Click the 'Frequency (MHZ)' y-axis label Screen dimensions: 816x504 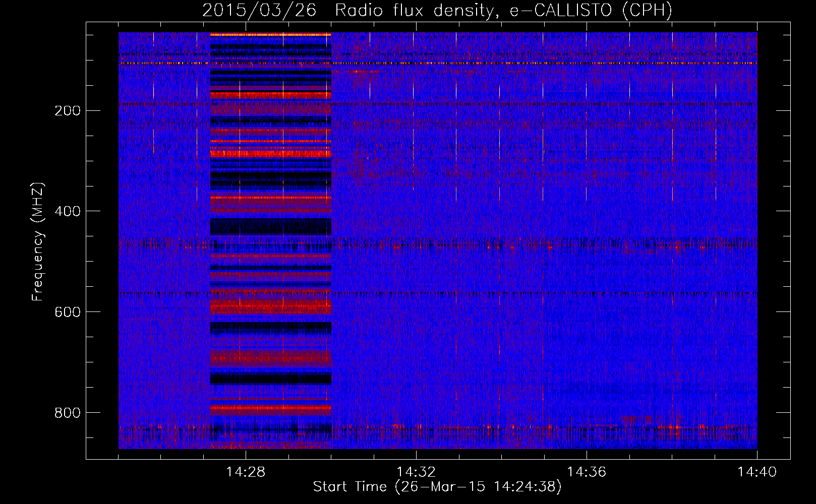point(38,241)
